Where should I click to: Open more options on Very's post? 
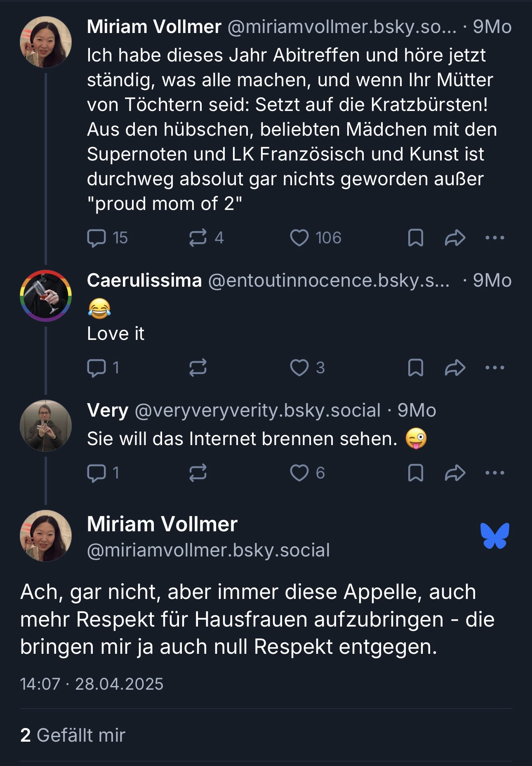[x=494, y=473]
